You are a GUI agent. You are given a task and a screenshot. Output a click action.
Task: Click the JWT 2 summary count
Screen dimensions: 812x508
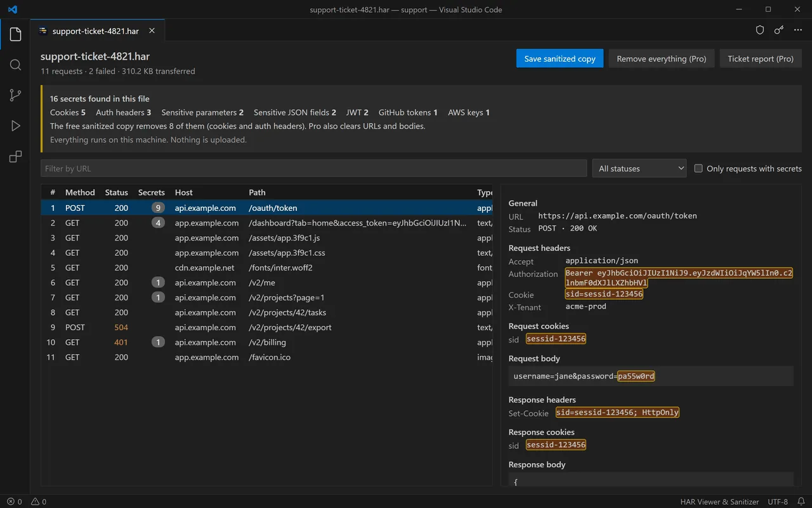[x=357, y=112]
